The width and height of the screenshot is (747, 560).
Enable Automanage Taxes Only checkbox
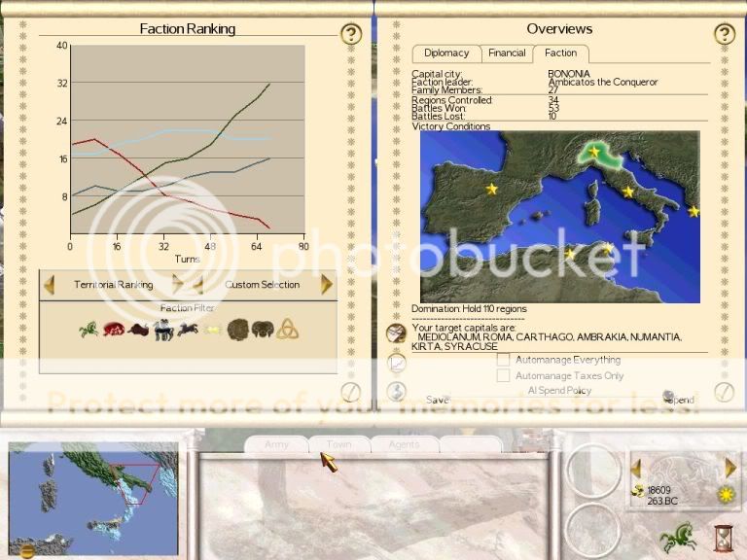[x=504, y=375]
